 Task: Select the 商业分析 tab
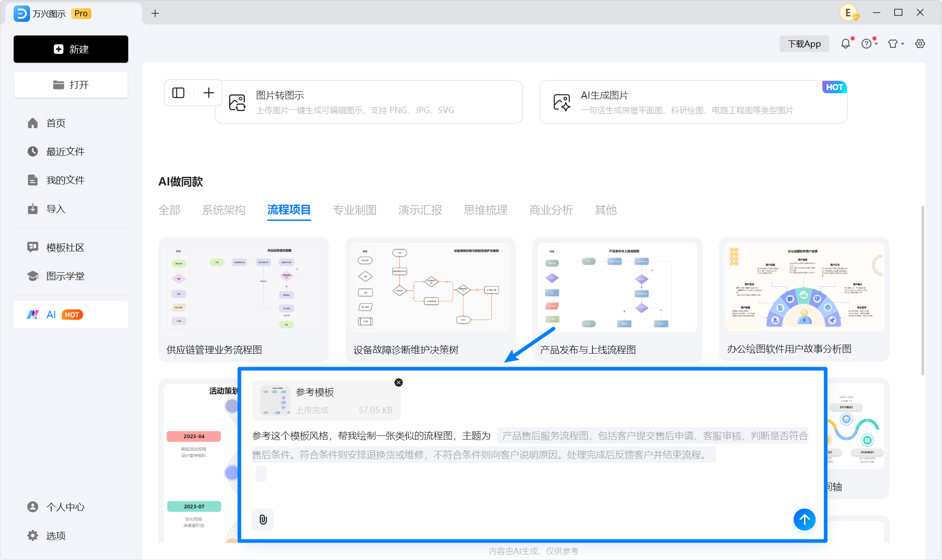click(x=551, y=210)
